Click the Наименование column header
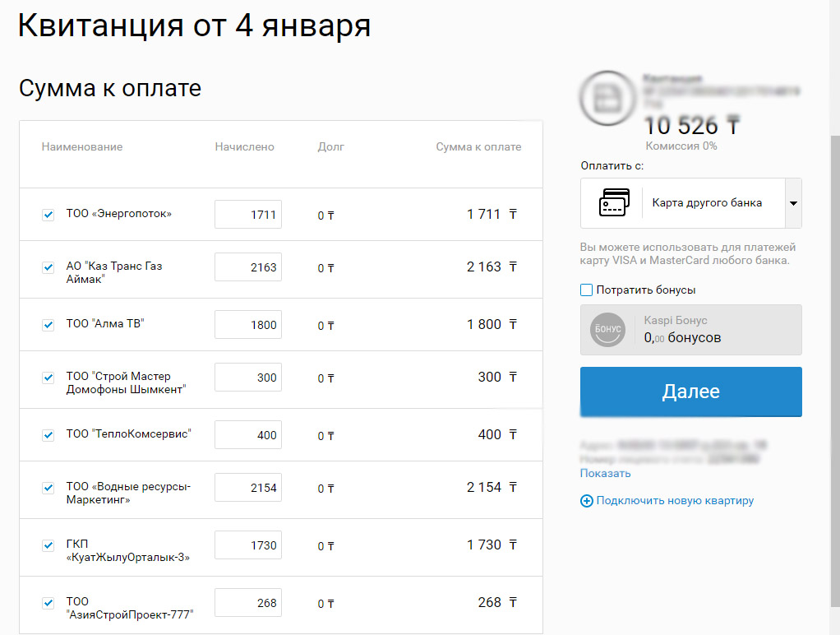 pos(82,147)
